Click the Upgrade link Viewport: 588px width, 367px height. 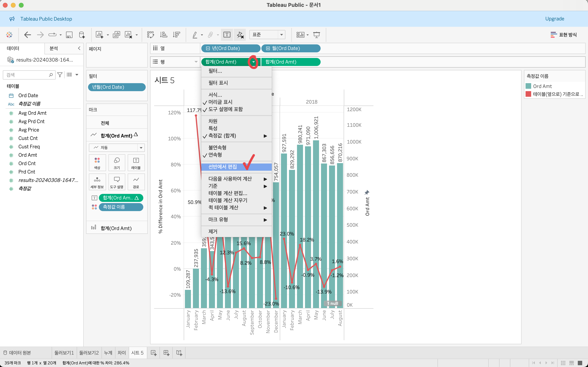tap(554, 19)
